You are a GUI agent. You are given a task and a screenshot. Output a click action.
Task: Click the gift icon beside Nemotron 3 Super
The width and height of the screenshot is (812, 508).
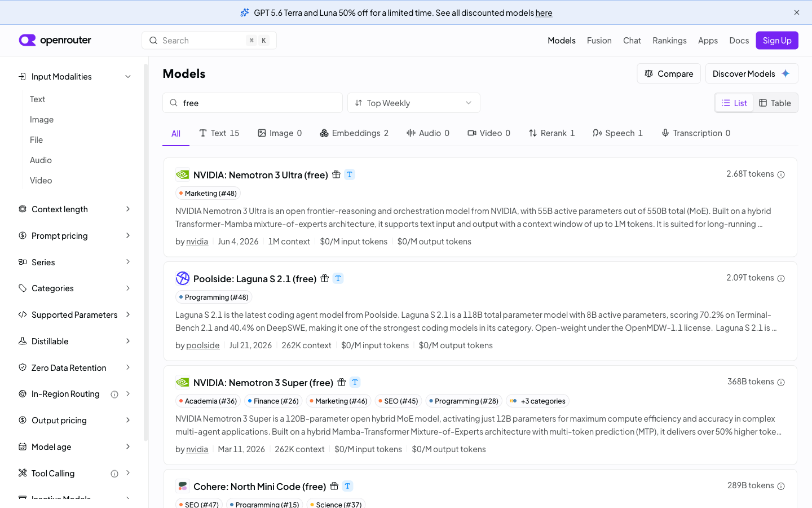click(x=342, y=382)
